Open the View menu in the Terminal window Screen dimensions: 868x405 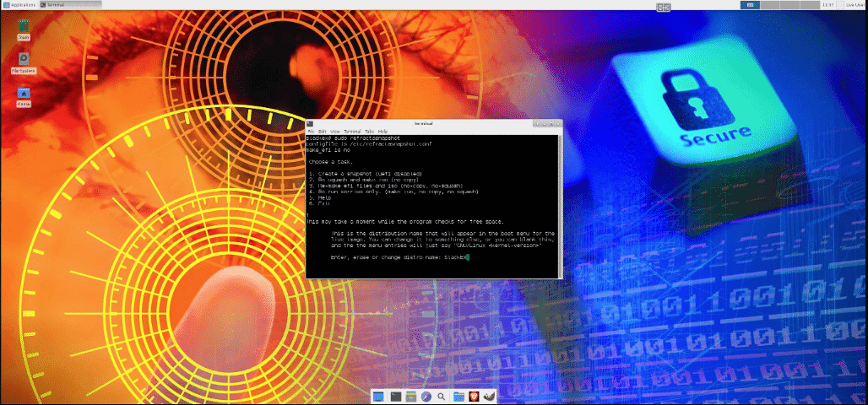tap(335, 131)
